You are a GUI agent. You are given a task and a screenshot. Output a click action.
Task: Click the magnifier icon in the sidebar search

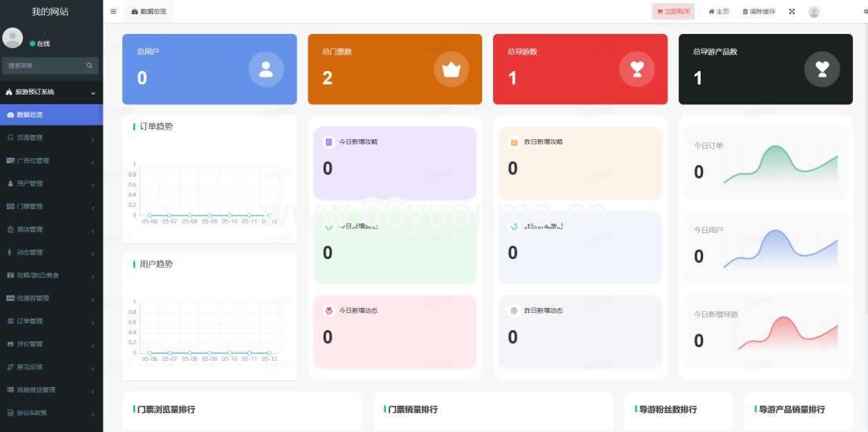(x=89, y=66)
